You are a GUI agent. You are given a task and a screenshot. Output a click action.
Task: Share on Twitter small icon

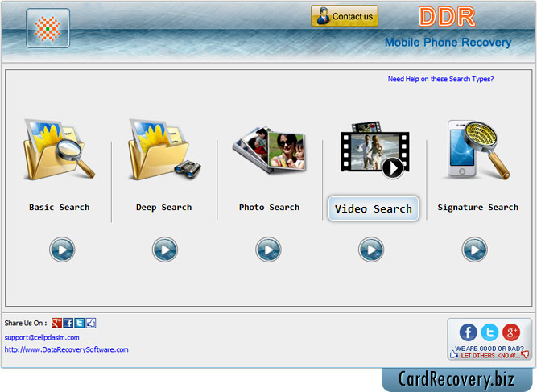tap(80, 323)
